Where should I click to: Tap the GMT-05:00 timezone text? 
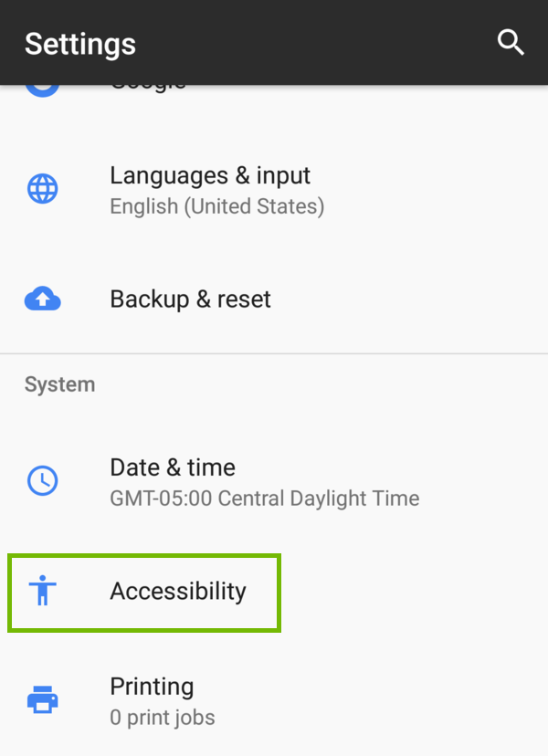coord(264,499)
